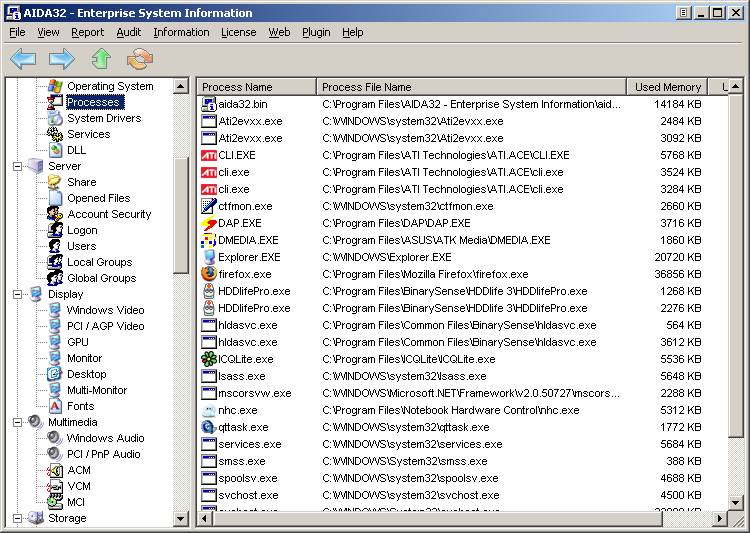Click the Account Security icon
750x533 pixels.
(55, 214)
